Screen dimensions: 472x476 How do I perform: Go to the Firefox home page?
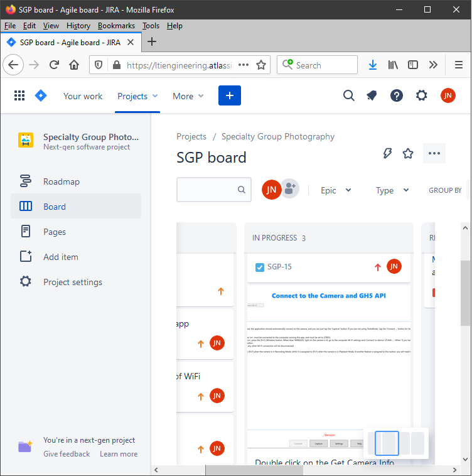point(74,65)
